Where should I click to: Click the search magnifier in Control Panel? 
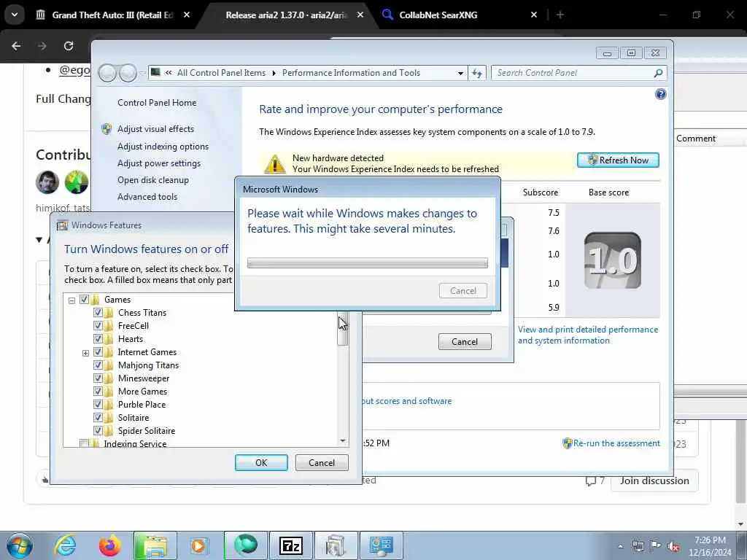click(x=658, y=73)
